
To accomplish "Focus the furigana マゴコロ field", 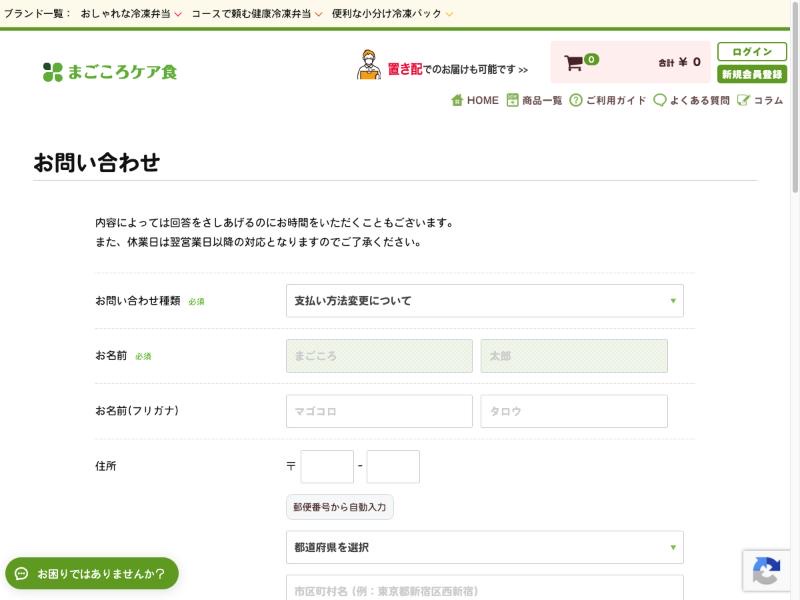I will pyautogui.click(x=379, y=411).
